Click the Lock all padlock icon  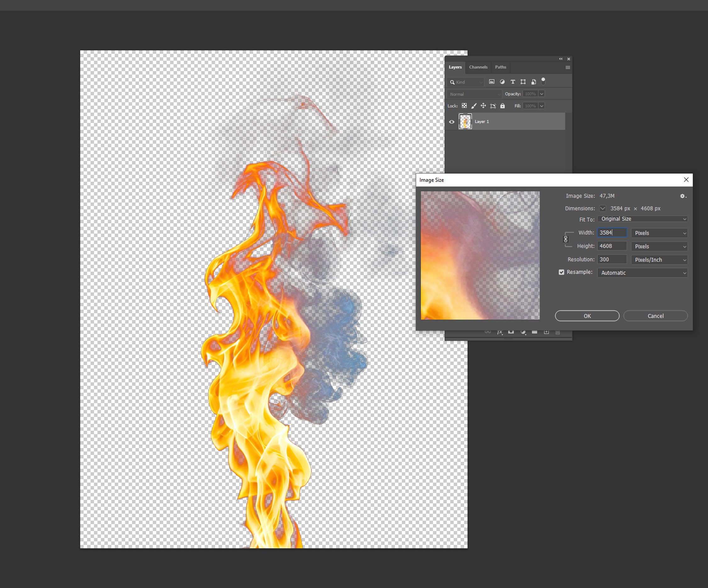tap(503, 106)
